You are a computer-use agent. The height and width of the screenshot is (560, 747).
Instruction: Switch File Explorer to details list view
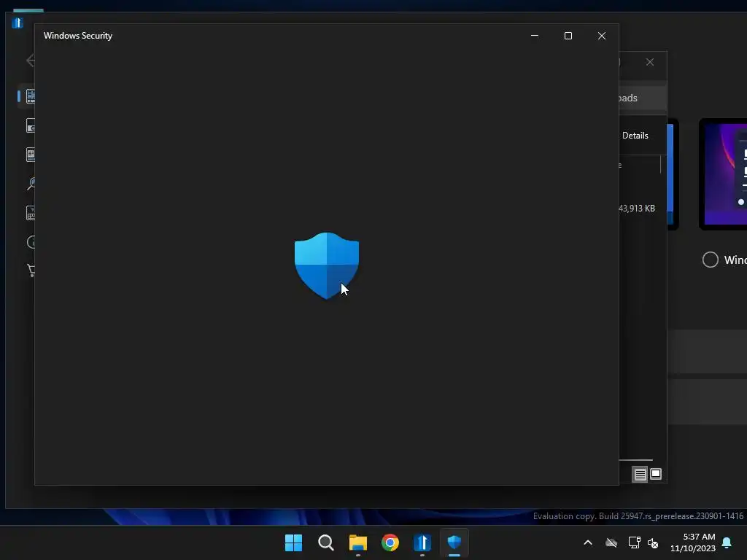point(640,474)
